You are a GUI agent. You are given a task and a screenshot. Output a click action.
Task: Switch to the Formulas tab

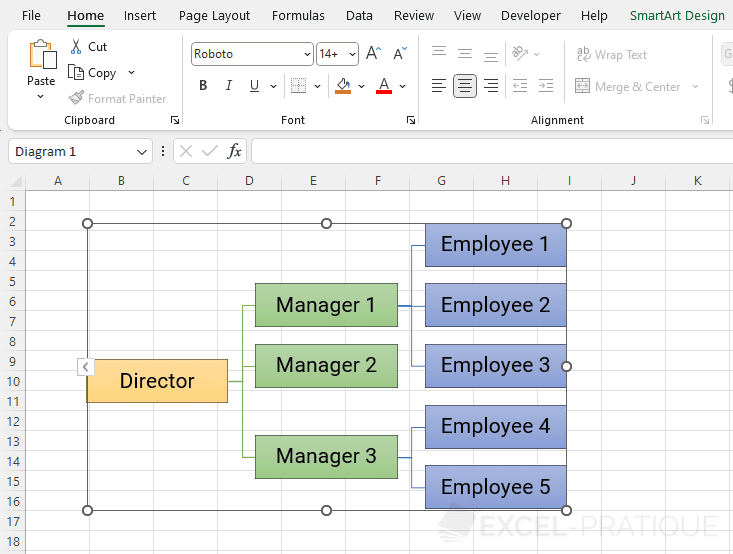(298, 15)
